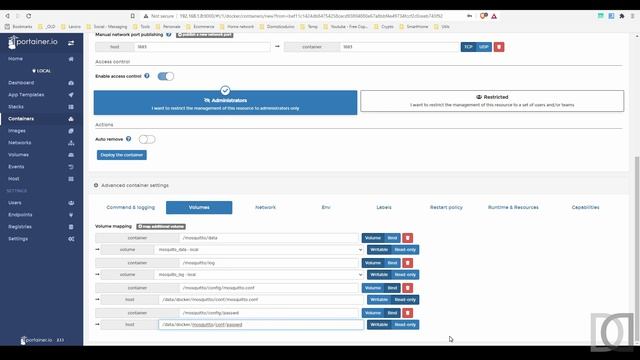Click the Events history icon
640x360 pixels.
[71, 167]
